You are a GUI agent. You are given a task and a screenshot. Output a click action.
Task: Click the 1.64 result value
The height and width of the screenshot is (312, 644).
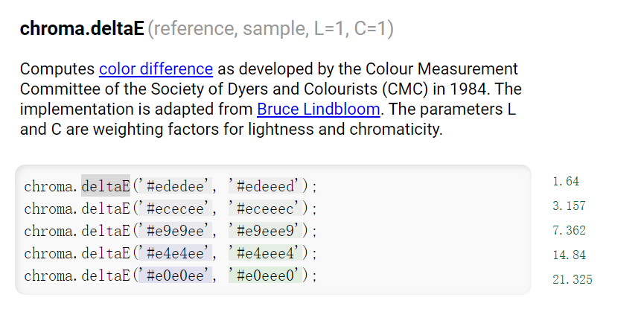coord(566,182)
